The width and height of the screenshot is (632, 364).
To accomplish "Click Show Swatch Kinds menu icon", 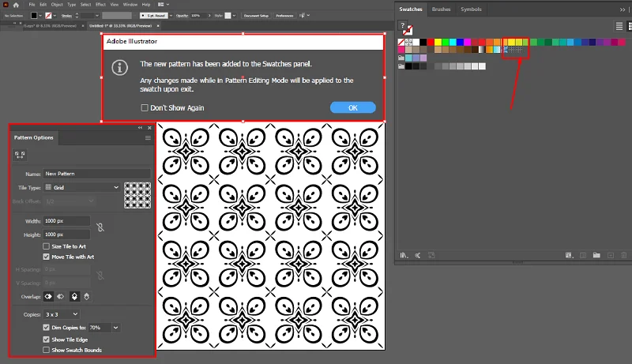I will click(569, 255).
